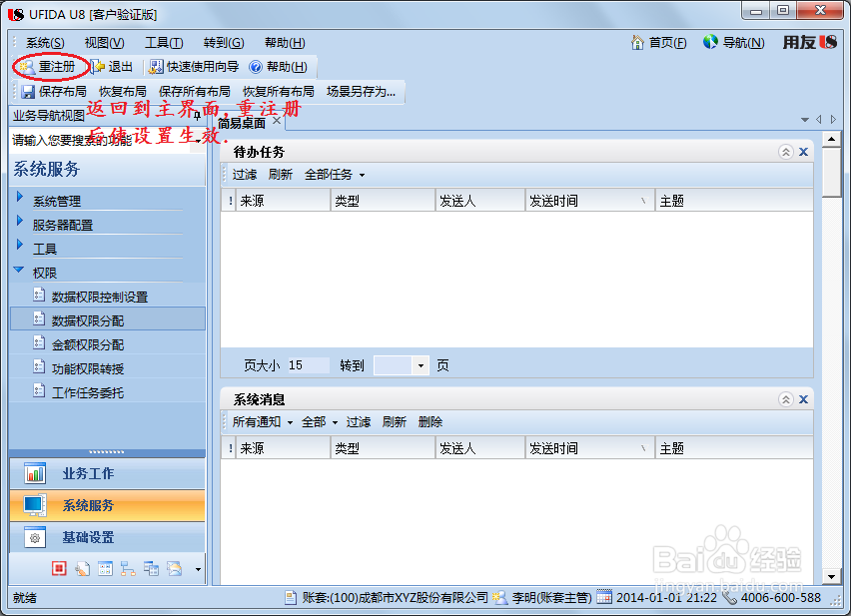Select 系统服务 navigation group

click(x=108, y=505)
